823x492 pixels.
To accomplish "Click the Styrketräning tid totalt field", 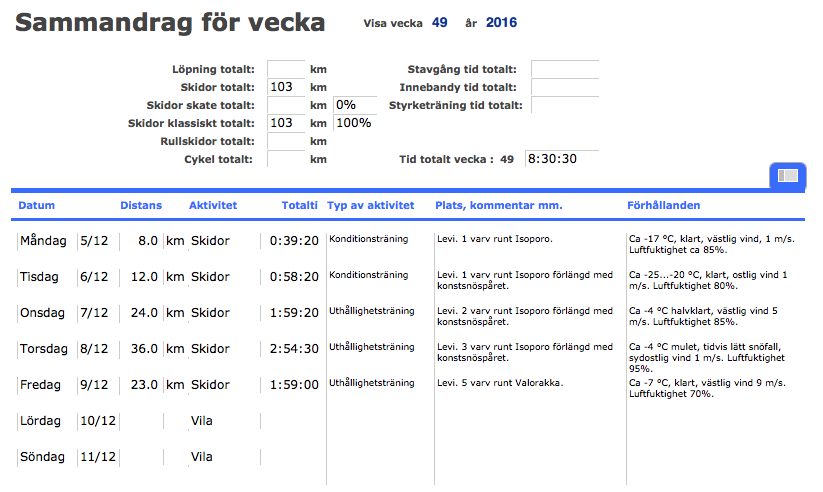I will coord(564,105).
